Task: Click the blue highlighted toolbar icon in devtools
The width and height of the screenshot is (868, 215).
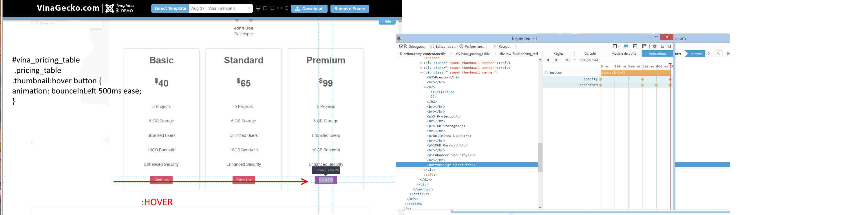Action: (626, 46)
